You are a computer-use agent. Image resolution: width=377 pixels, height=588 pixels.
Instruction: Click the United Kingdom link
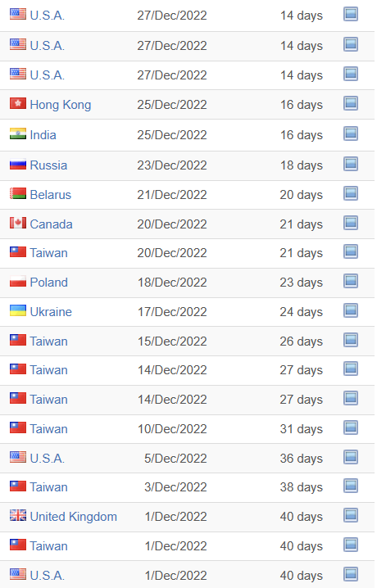click(74, 517)
